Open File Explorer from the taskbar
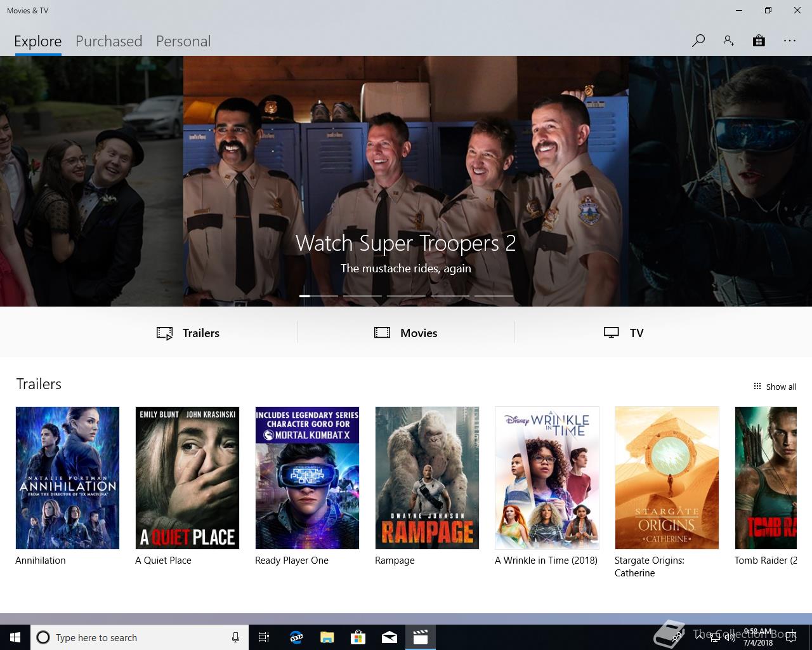This screenshot has width=812, height=650. (327, 637)
